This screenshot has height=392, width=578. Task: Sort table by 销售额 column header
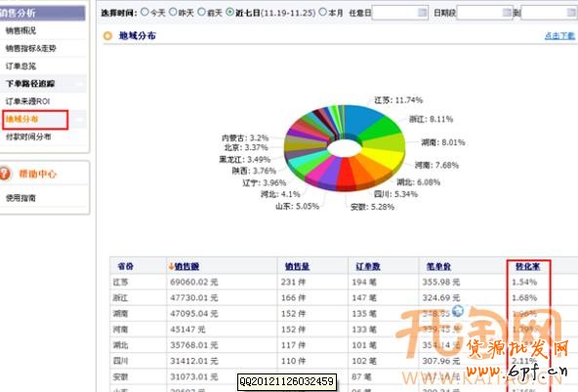186,266
